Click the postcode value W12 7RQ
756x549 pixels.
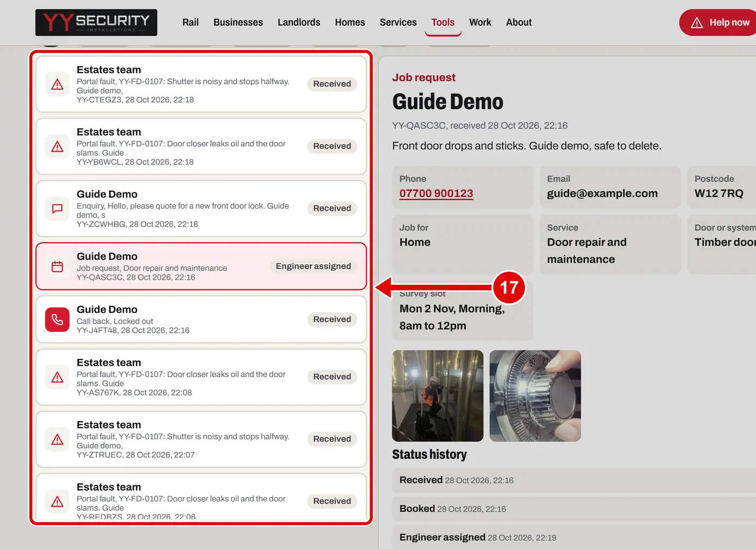719,193
